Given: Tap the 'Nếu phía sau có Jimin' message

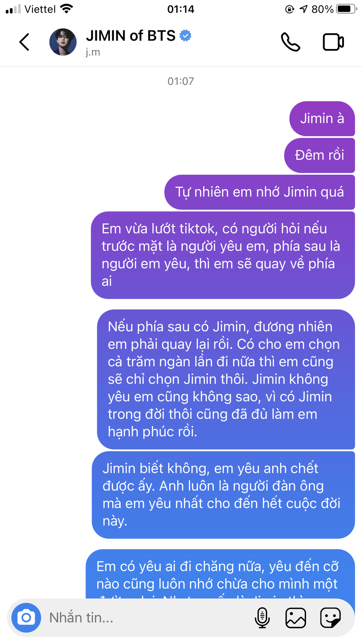Looking at the screenshot, I should click(226, 379).
